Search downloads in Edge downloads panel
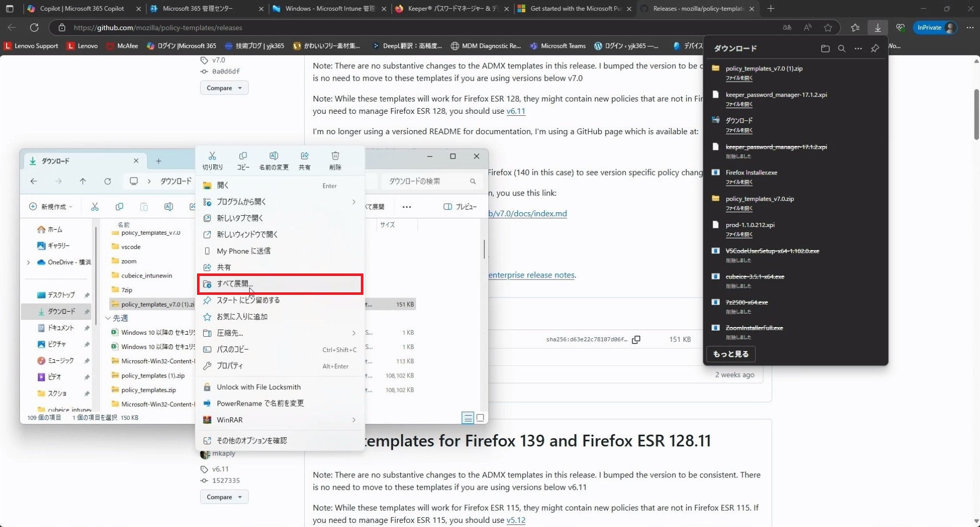 (842, 48)
